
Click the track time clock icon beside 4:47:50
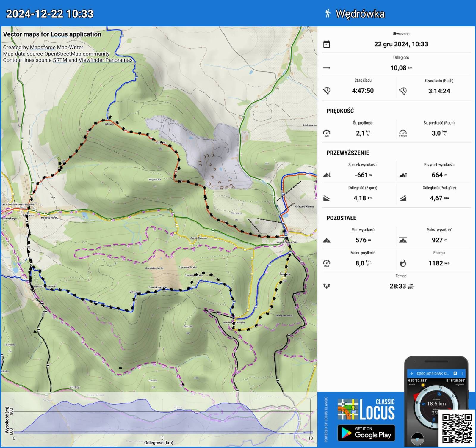[326, 91]
